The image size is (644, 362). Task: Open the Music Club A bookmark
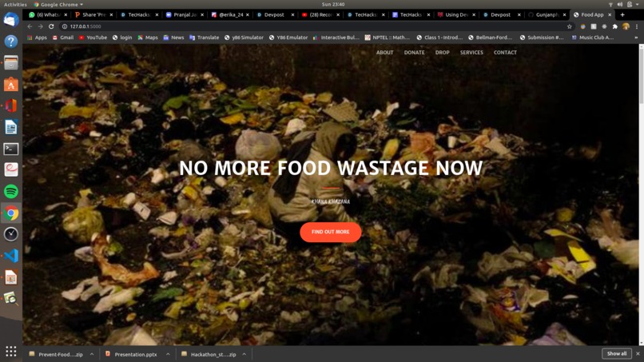(593, 38)
